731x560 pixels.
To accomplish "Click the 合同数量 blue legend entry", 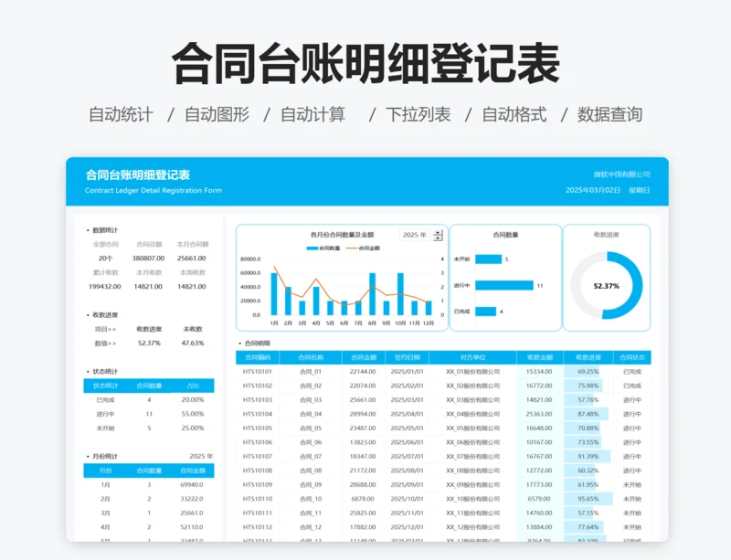I will click(323, 248).
